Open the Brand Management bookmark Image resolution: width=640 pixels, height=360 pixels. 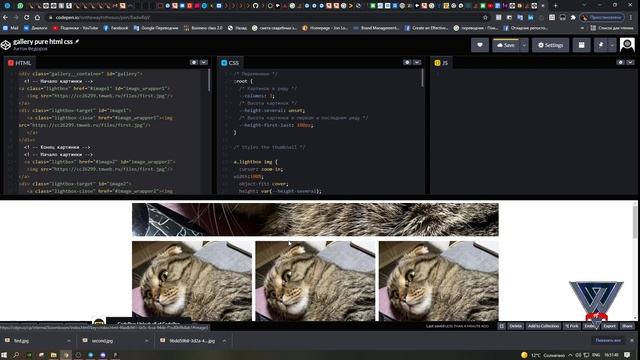pos(376,28)
